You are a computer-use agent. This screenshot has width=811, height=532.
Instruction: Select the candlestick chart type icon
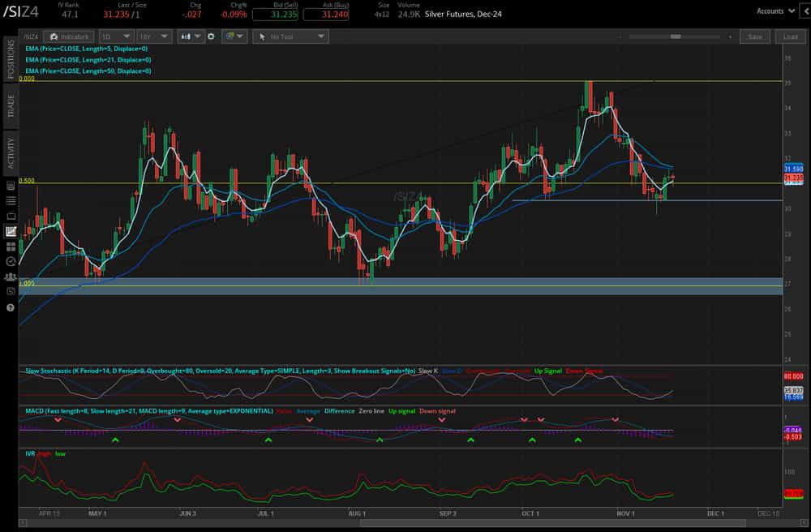[x=185, y=36]
